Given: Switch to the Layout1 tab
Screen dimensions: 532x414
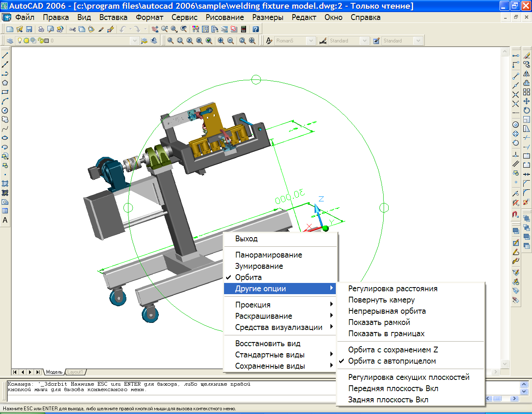Looking at the screenshot, I should 75,372.
